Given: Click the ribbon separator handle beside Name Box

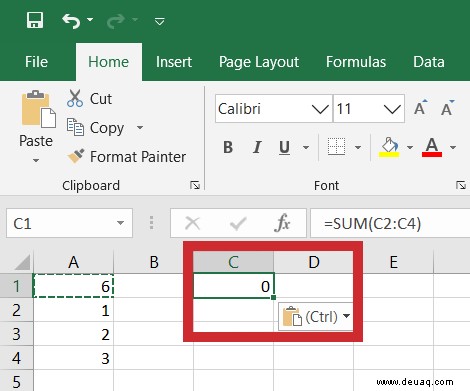Looking at the screenshot, I should click(151, 223).
